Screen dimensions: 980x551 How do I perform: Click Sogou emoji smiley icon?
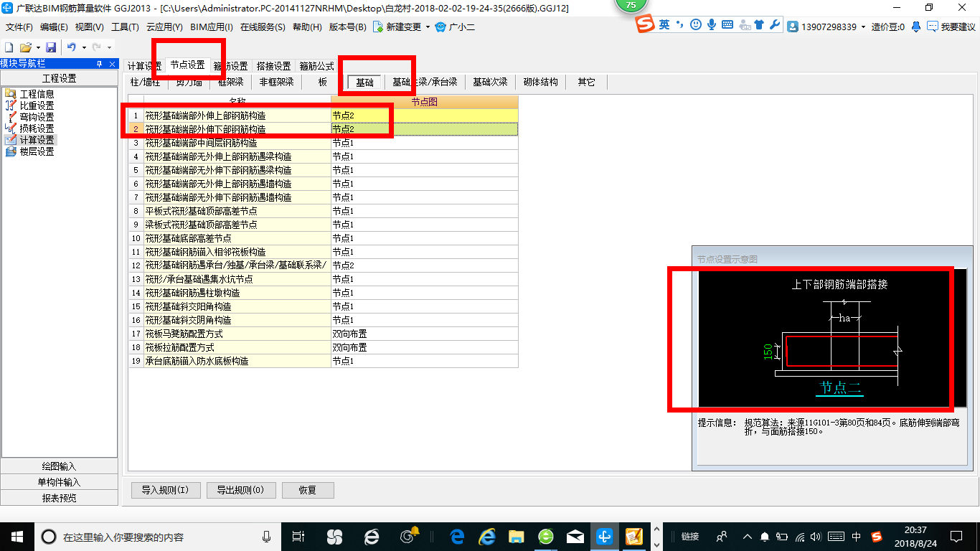pos(696,24)
